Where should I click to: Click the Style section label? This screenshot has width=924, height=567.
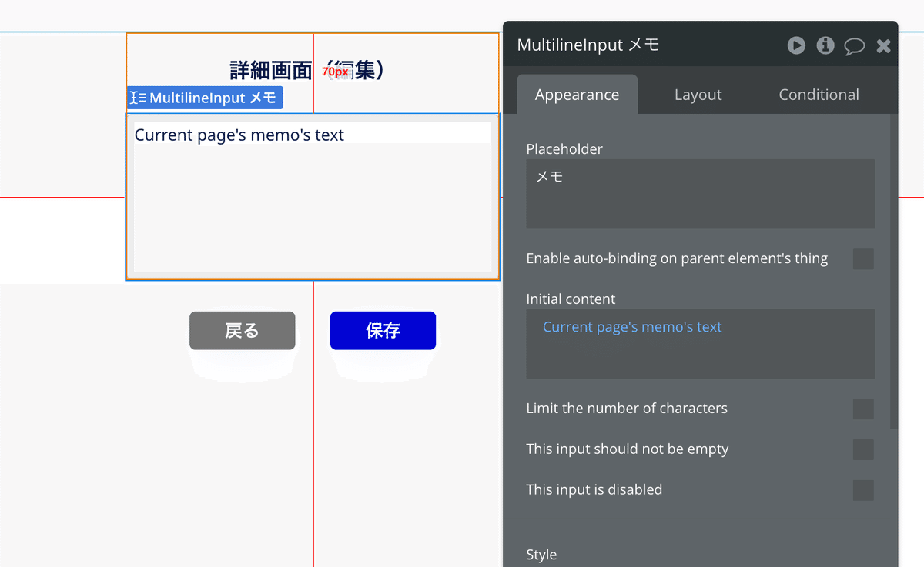tap(541, 555)
